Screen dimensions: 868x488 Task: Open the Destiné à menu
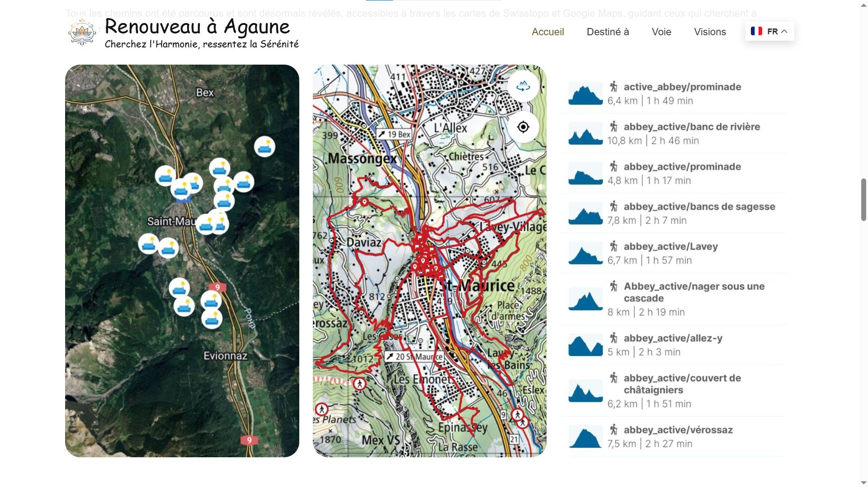pyautogui.click(x=608, y=32)
